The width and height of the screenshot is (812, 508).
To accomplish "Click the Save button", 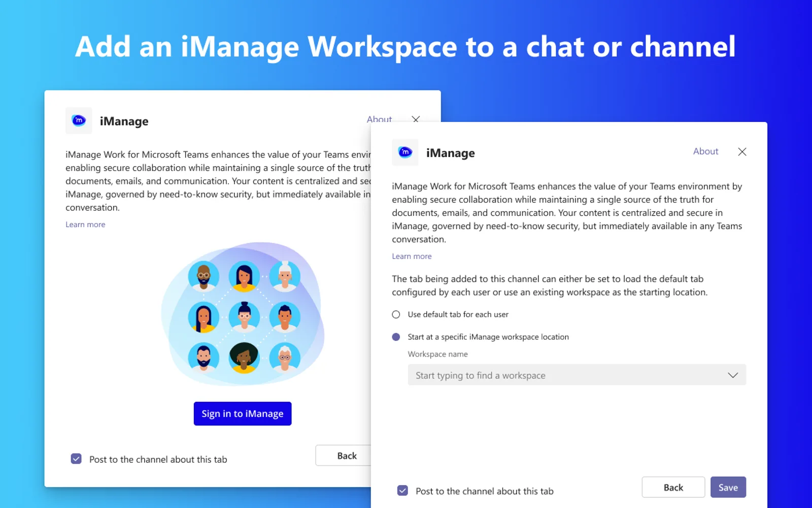I will click(x=728, y=487).
